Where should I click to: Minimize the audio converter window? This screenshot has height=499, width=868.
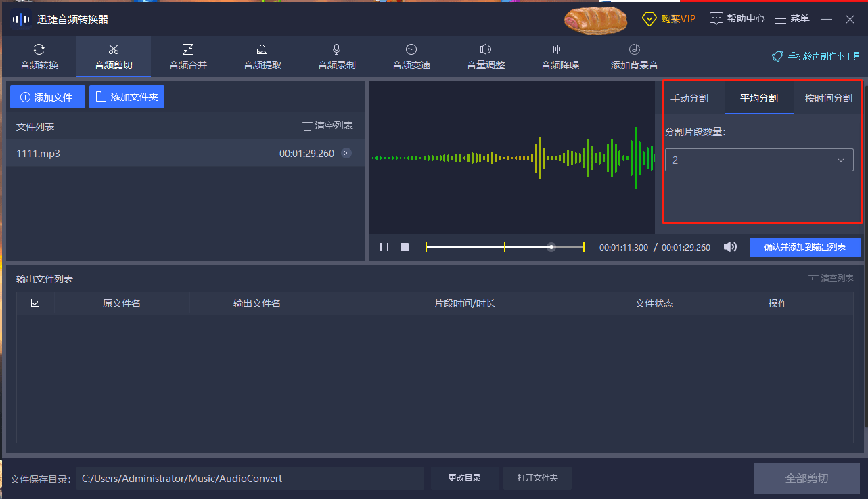[826, 19]
